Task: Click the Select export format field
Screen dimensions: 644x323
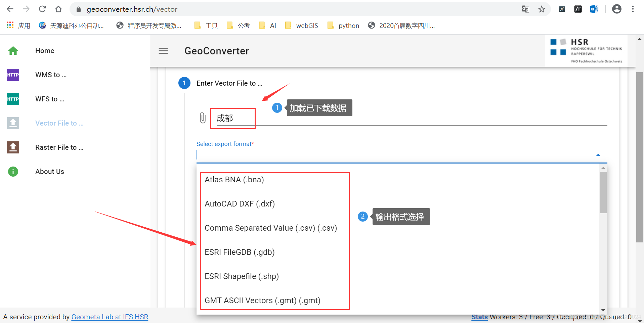Action: [401, 155]
